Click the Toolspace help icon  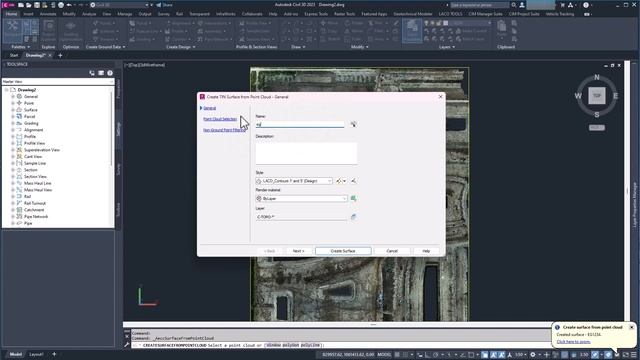[x=110, y=73]
